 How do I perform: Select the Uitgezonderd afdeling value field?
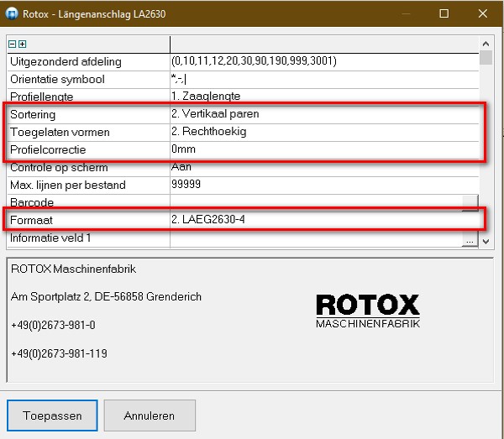point(324,61)
